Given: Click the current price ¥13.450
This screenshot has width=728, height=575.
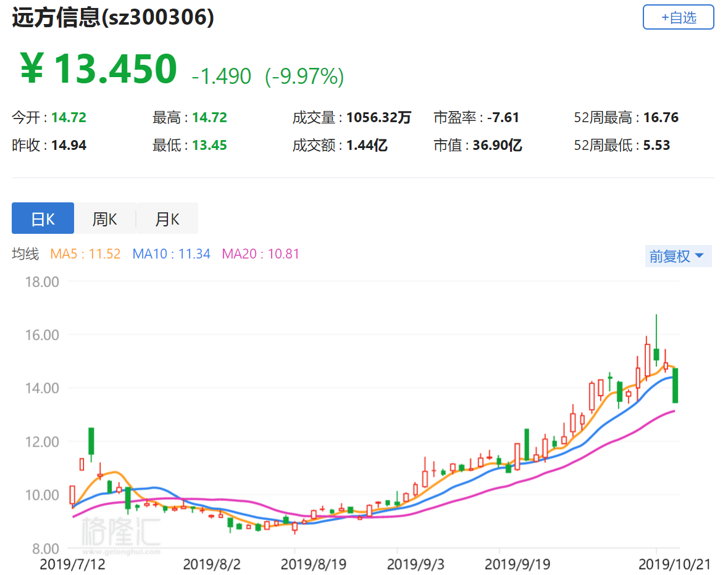Looking at the screenshot, I should click(98, 68).
